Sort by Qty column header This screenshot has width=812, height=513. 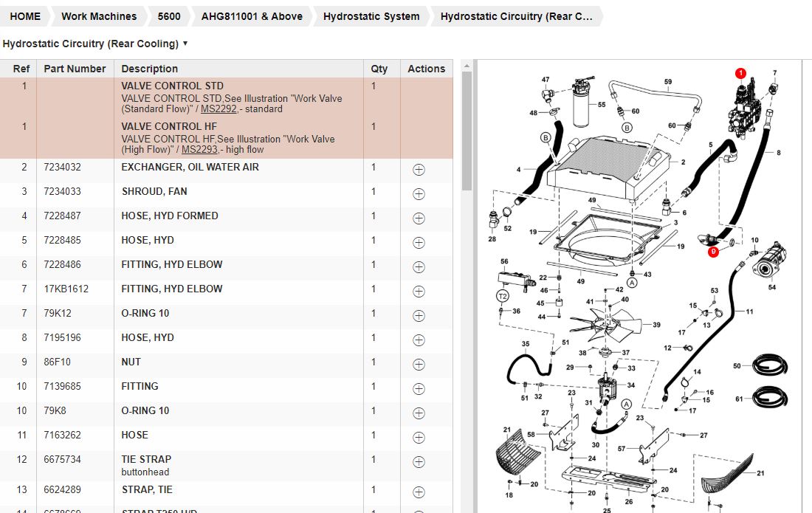[x=379, y=69]
